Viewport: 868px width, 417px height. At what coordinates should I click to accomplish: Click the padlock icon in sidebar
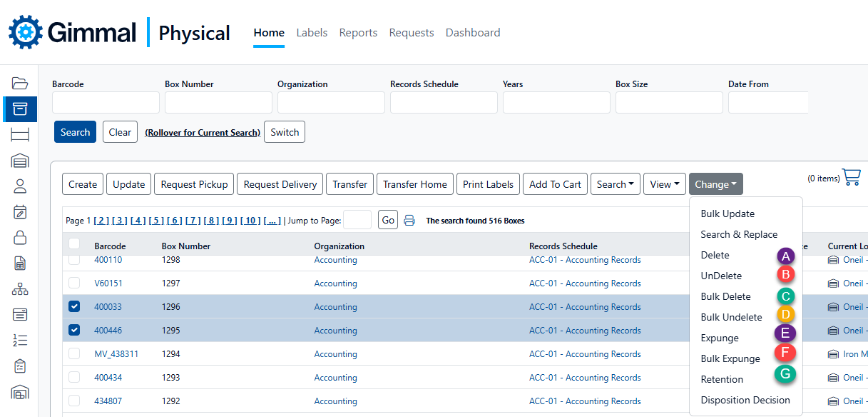(20, 238)
